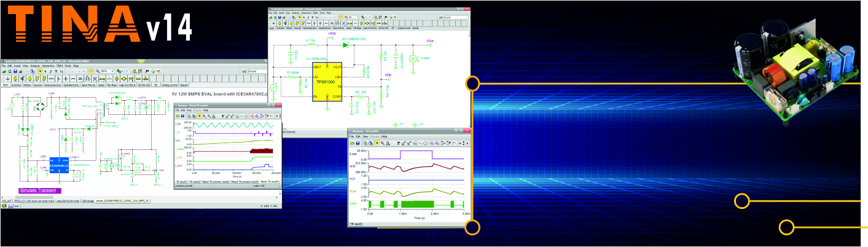
Task: Click the Save icon in the power_ICE3AR4780CJZ editor toolbar
Action: (x=15, y=71)
